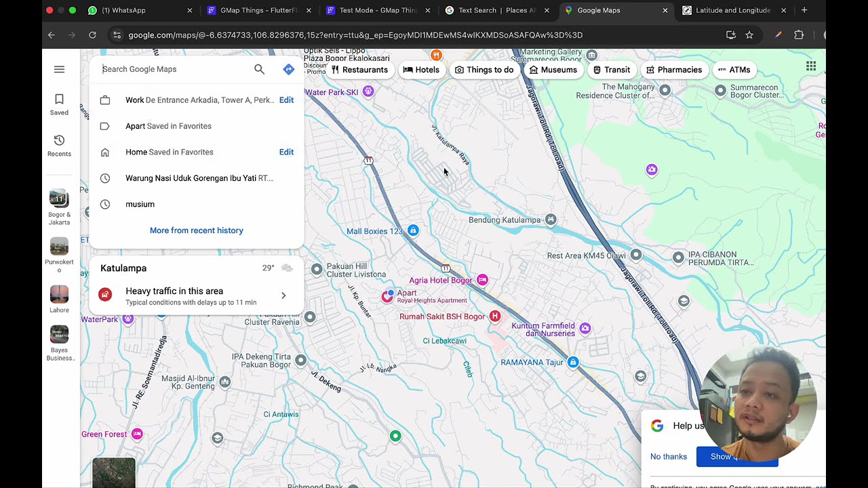Open the Saved places sidebar icon
This screenshot has height=488, width=868.
coord(59,104)
